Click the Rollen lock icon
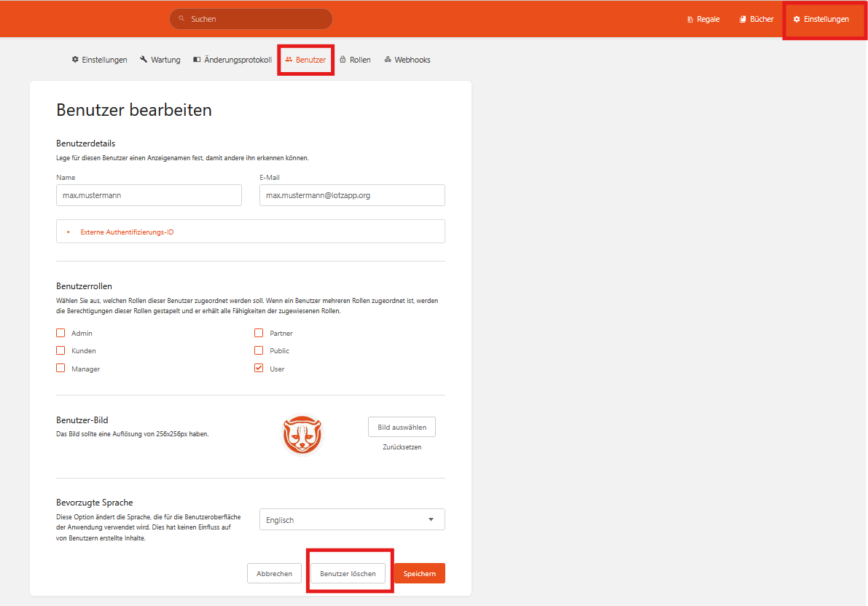This screenshot has height=606, width=868. (x=343, y=60)
